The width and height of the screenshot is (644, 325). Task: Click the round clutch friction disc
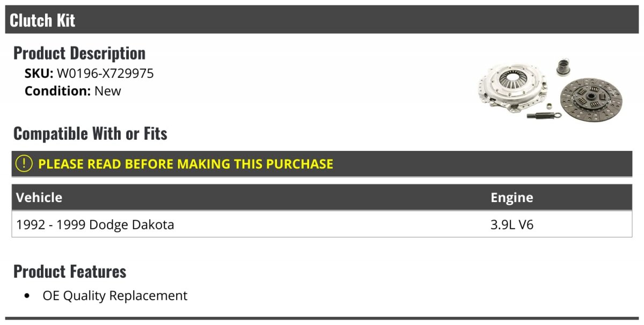[x=590, y=99]
